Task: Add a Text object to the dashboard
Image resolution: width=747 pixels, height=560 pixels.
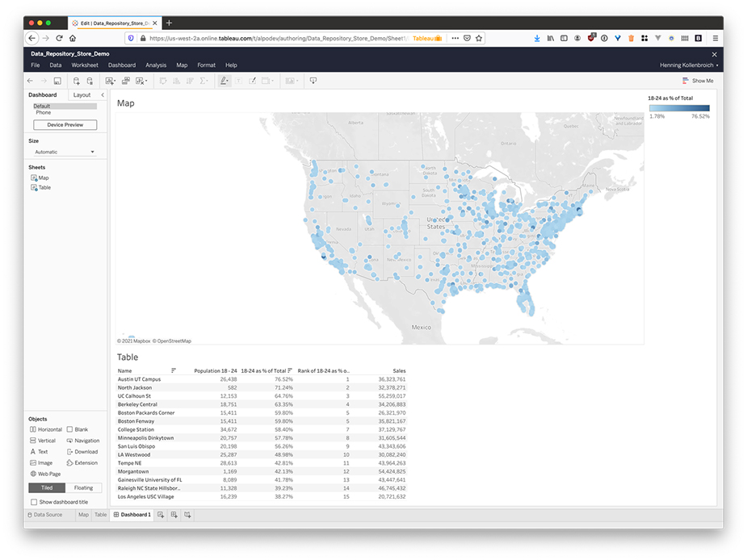Action: (x=39, y=451)
